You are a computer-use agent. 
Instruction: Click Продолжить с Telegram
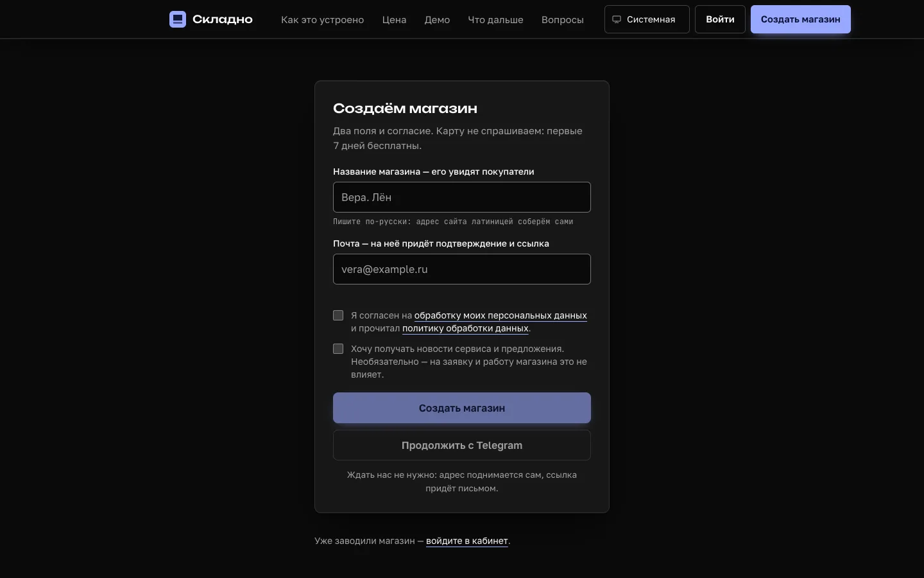(462, 445)
